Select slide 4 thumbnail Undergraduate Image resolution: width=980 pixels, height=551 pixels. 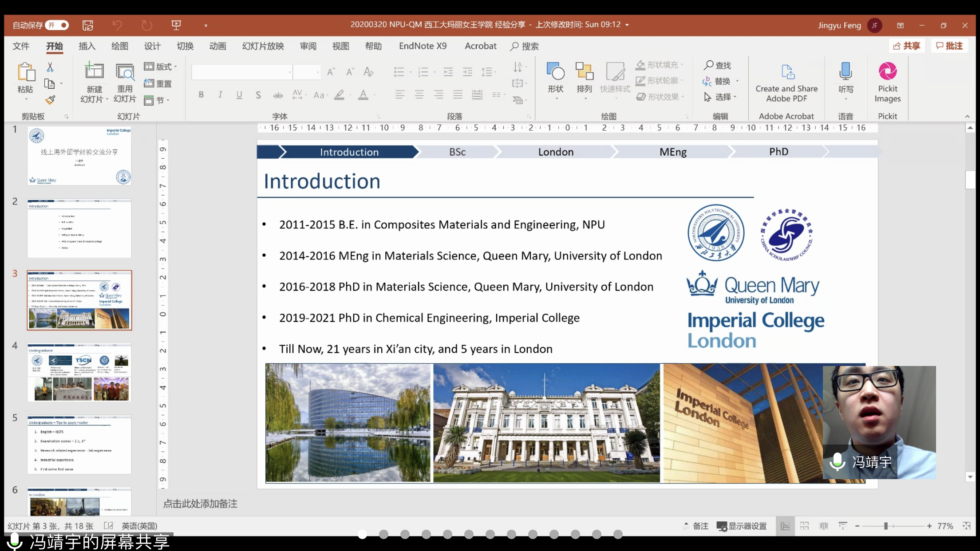[x=79, y=373]
